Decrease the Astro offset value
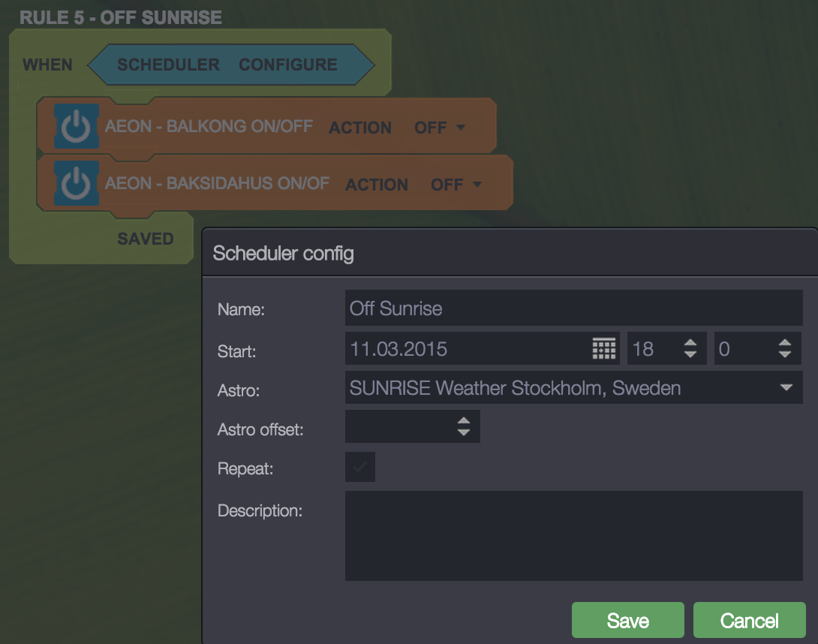 pos(464,433)
